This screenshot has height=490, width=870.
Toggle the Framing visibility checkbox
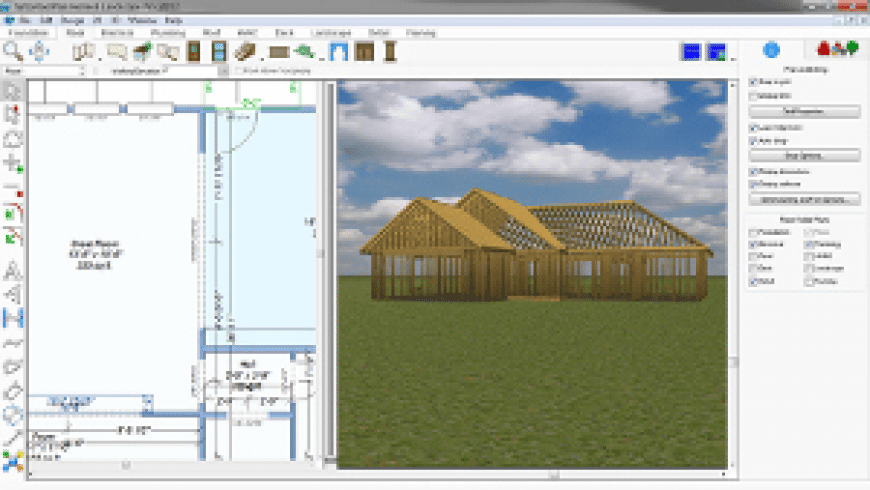coord(806,243)
